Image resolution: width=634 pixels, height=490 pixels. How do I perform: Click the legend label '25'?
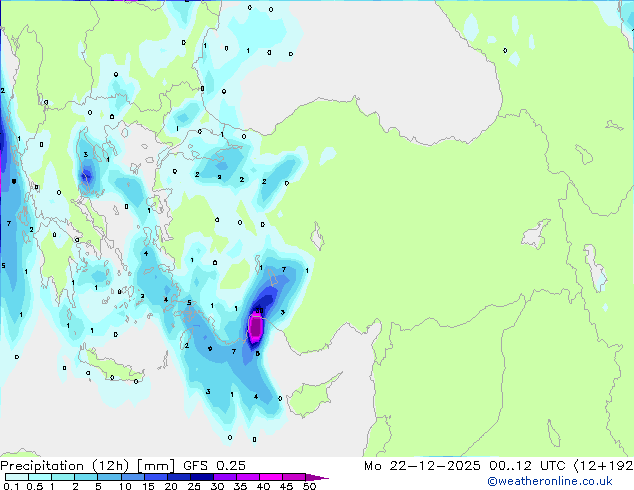194,486
